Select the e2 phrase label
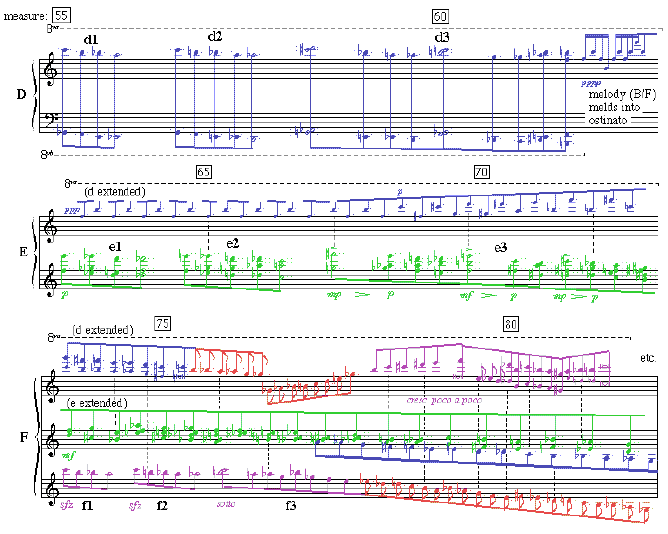Image resolution: width=668 pixels, height=534 pixels. (233, 244)
